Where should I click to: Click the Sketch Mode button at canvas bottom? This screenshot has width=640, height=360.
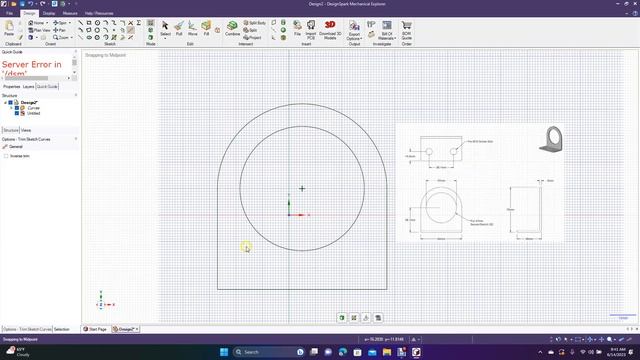(x=354, y=318)
